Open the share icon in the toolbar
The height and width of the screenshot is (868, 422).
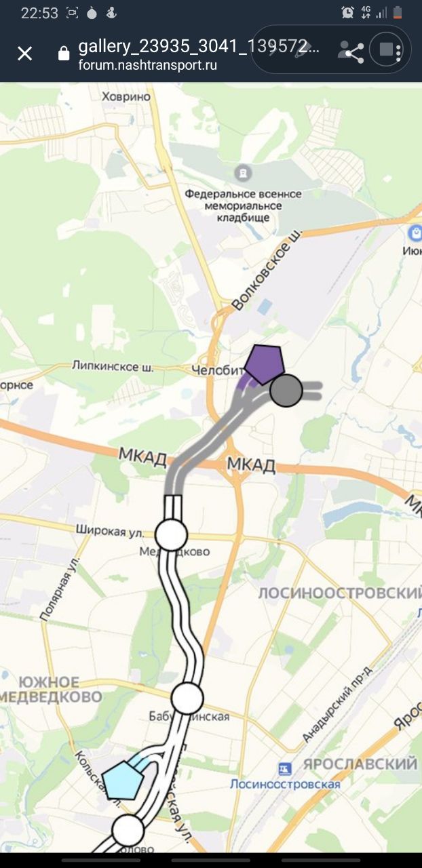point(351,52)
